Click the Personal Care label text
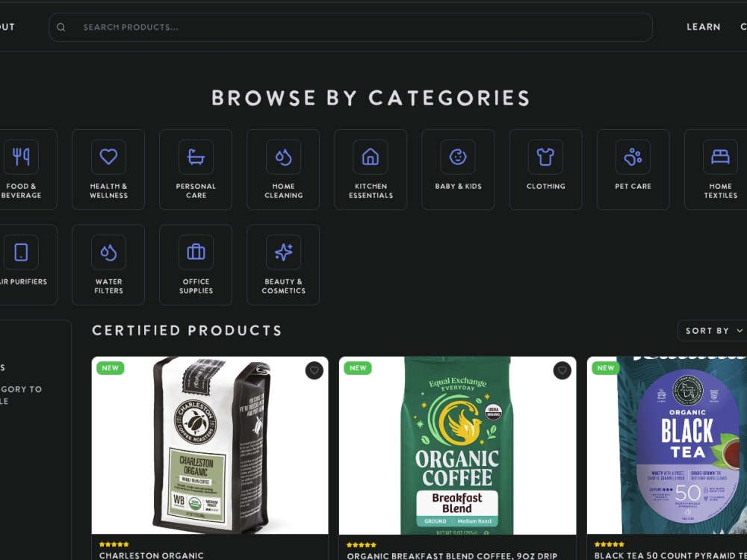 click(x=196, y=190)
